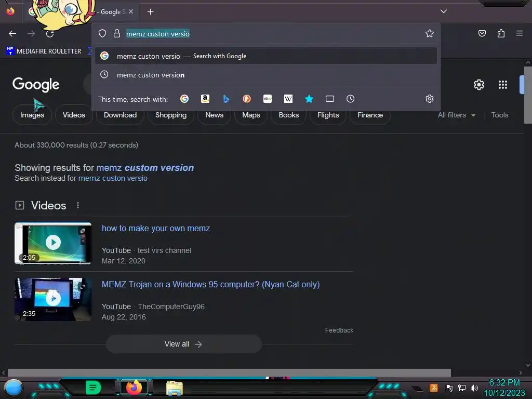
Task: Open MEDIAFIRE ROULETTER bookmark
Action: point(44,51)
